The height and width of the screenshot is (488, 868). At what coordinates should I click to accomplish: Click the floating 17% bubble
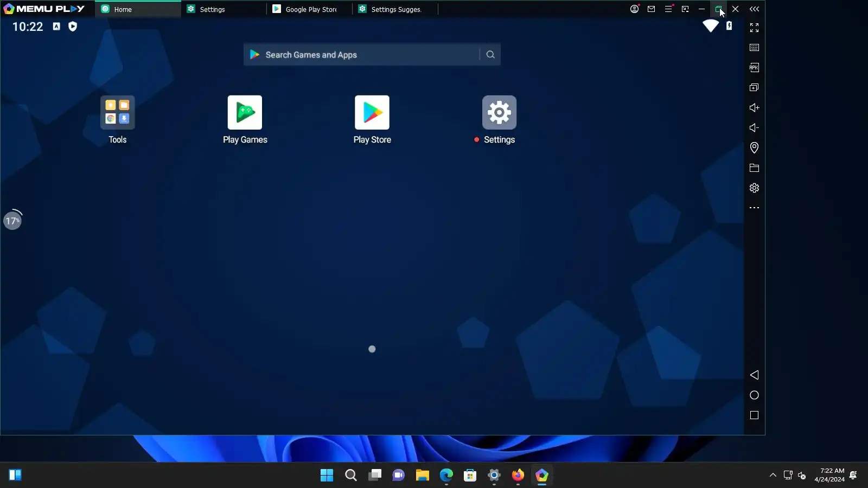coord(12,220)
